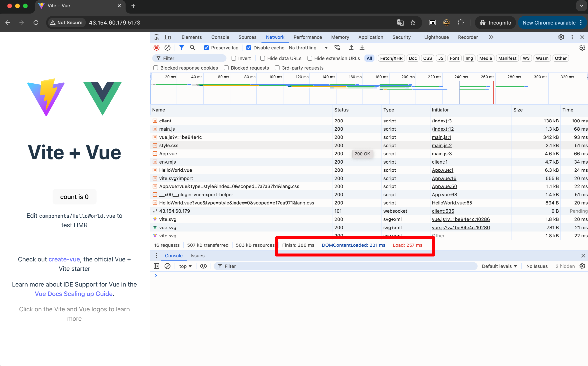Viewport: 588px width, 366px height.
Task: Open main.js:1 initiator link
Action: (x=441, y=137)
